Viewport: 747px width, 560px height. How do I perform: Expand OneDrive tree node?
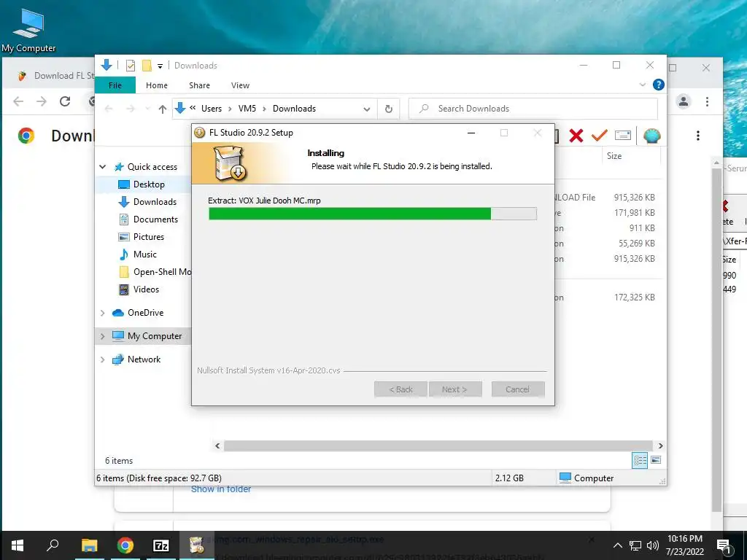[x=102, y=313]
